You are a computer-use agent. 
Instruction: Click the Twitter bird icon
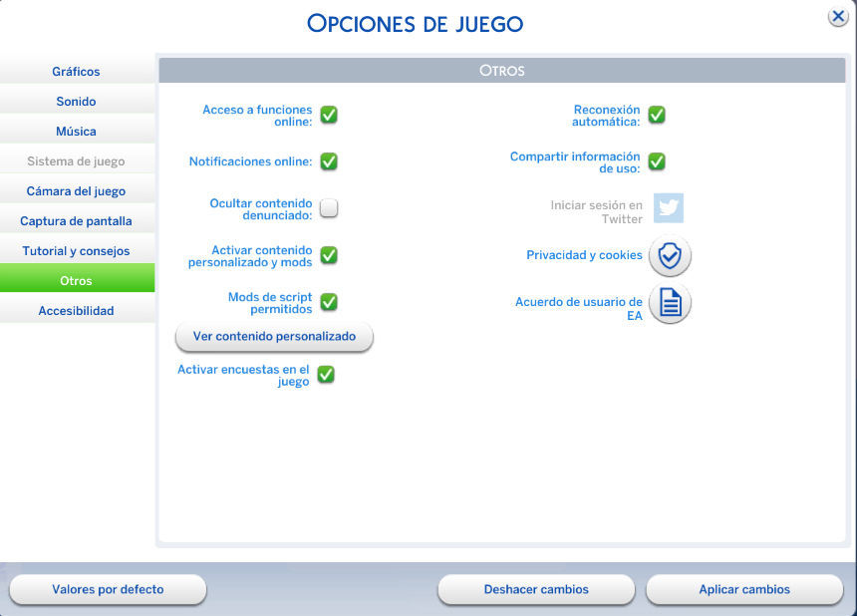[669, 207]
